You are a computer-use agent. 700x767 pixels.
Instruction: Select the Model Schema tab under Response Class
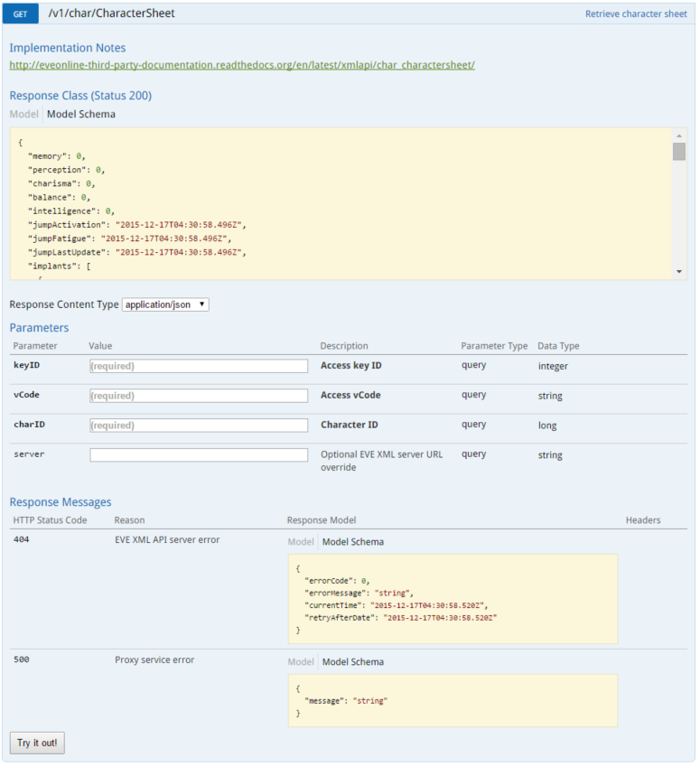coord(81,114)
